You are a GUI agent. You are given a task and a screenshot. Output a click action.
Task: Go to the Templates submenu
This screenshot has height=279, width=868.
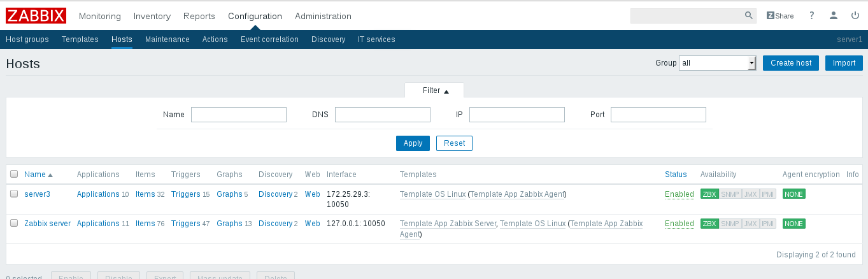(x=80, y=39)
